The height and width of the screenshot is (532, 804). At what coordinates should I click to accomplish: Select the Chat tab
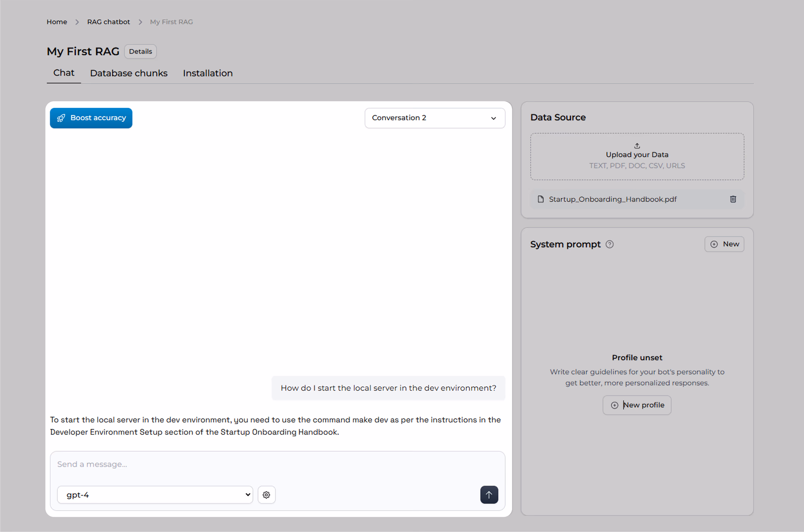tap(64, 73)
